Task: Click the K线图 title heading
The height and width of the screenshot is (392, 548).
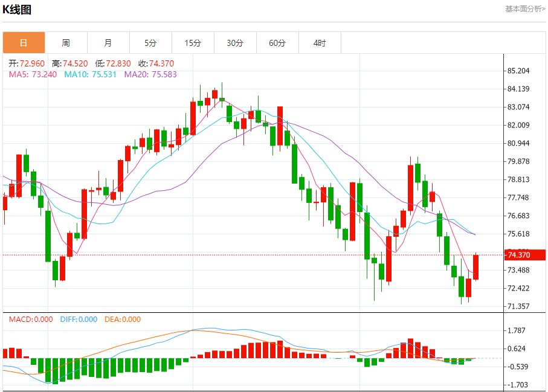Action: click(x=18, y=10)
